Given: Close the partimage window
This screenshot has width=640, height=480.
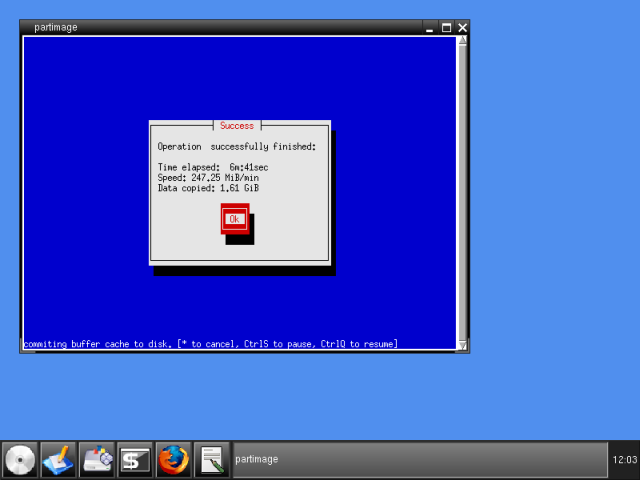Looking at the screenshot, I should [462, 28].
